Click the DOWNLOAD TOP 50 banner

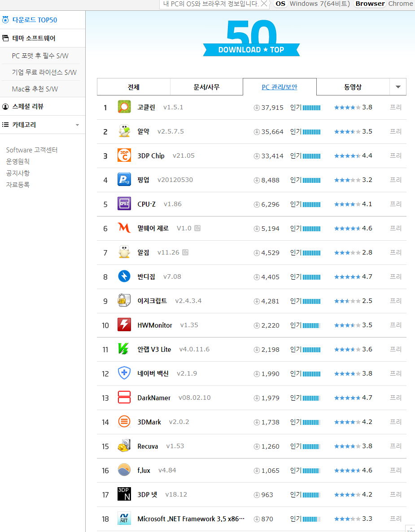tap(251, 38)
